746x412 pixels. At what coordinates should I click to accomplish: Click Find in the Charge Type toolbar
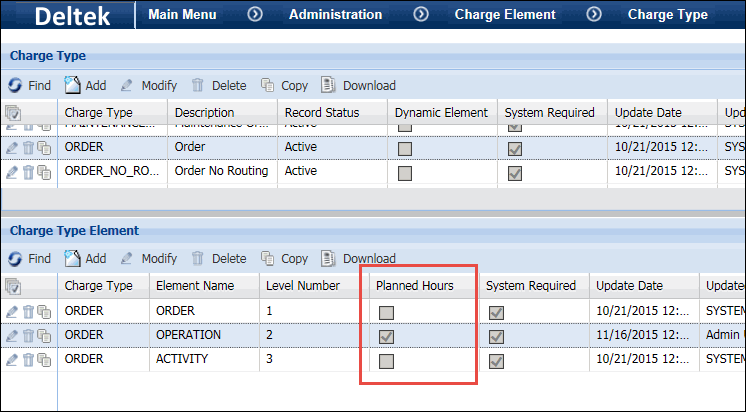29,85
